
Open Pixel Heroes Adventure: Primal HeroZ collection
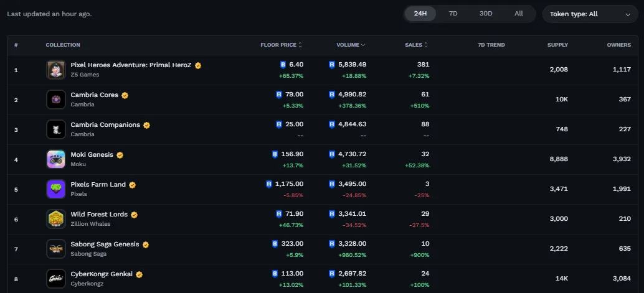point(131,65)
